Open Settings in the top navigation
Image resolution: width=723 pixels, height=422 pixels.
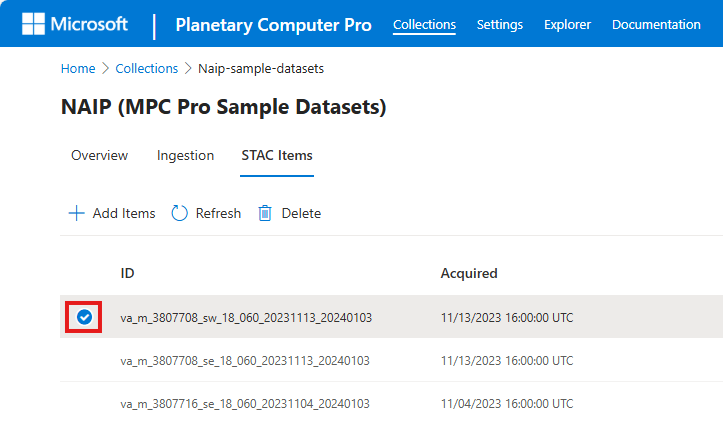(x=499, y=25)
